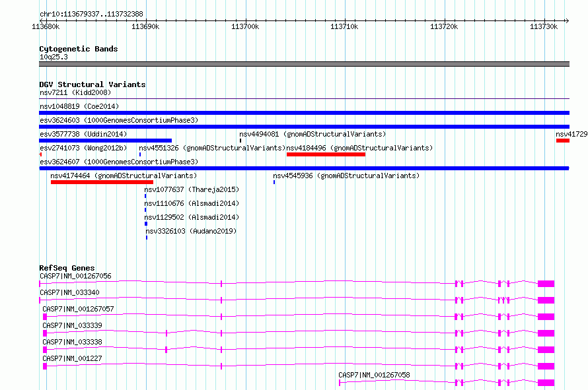Click the 113700k ruler tick label
This screenshot has height=390, width=588.
[245, 26]
